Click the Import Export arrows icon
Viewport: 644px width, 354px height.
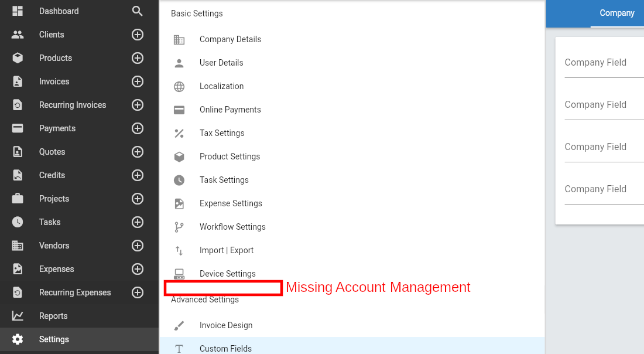click(179, 250)
